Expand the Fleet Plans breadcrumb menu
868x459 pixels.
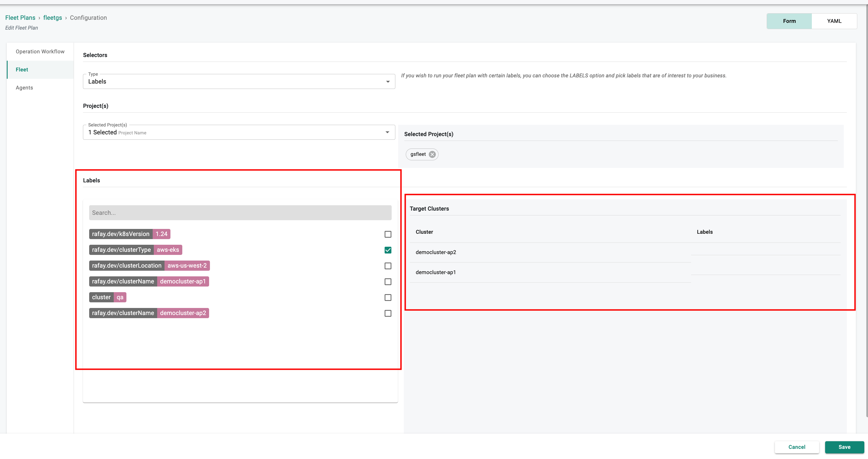[20, 17]
